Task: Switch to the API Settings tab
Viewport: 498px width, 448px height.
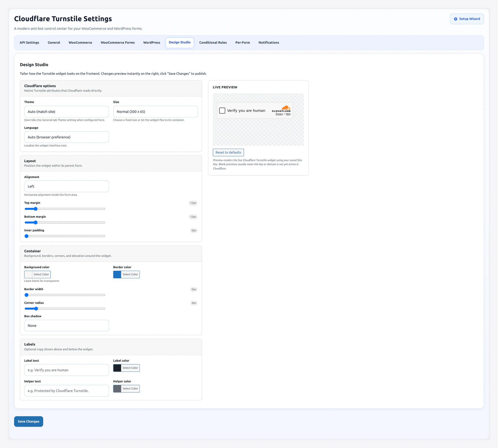Action: (x=29, y=42)
